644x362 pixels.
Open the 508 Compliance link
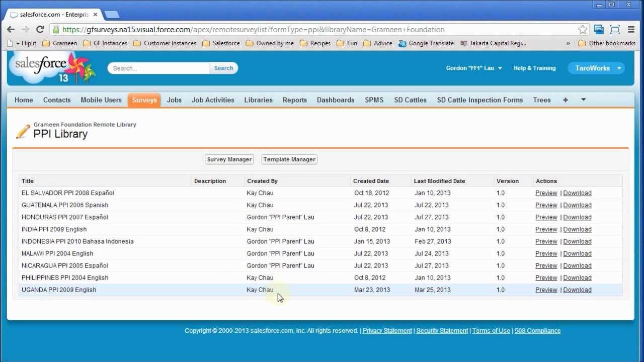(x=537, y=331)
